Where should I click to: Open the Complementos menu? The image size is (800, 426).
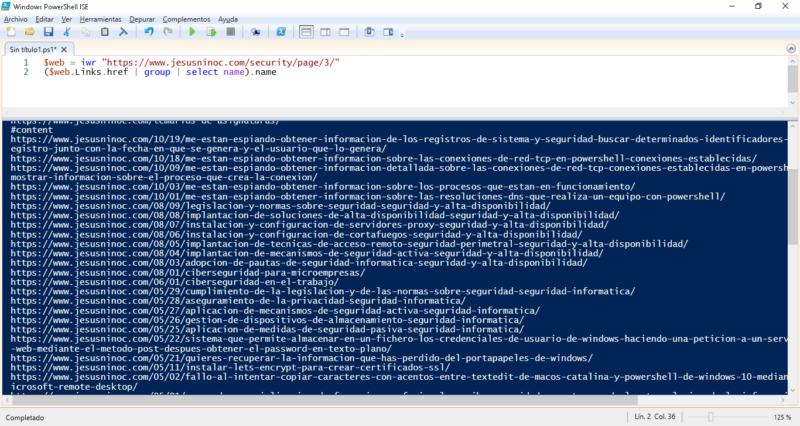187,19
